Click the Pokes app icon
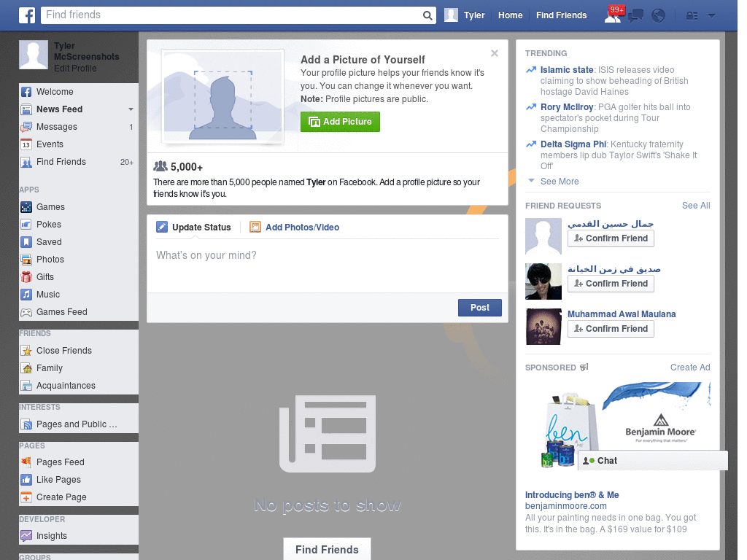The width and height of the screenshot is (747, 560). click(x=26, y=225)
